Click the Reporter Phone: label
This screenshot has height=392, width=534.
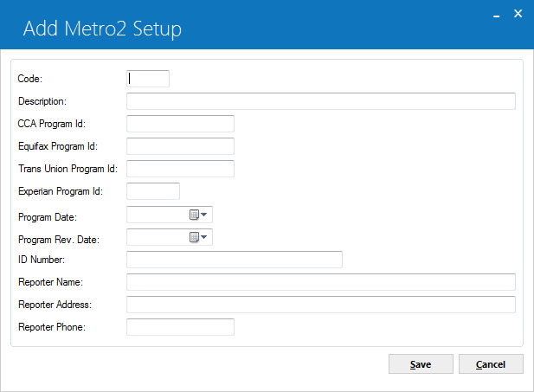pos(52,327)
